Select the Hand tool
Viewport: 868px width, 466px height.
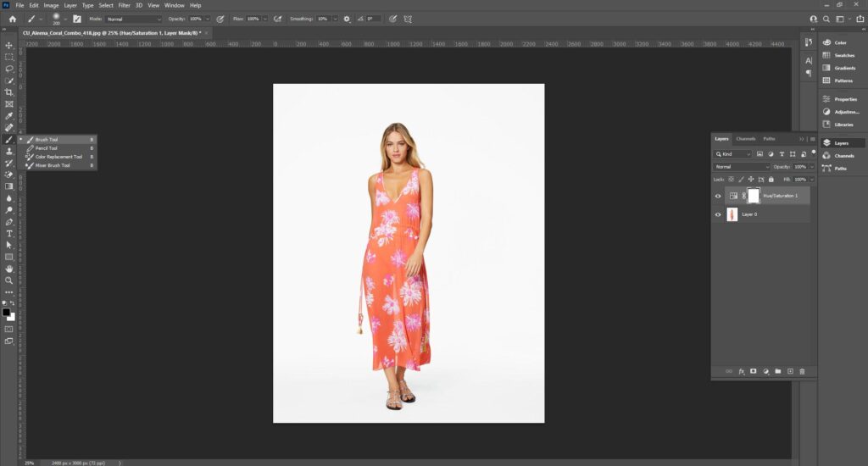pyautogui.click(x=8, y=269)
